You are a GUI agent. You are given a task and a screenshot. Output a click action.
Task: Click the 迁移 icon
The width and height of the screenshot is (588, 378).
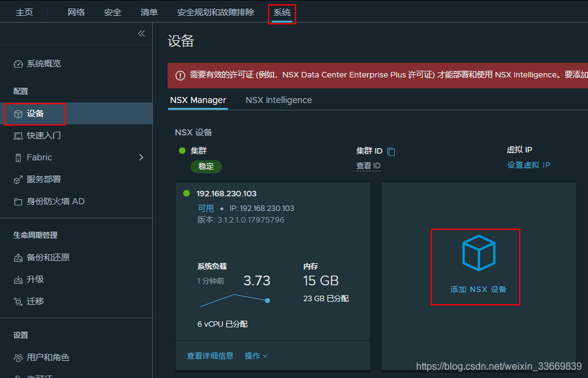[x=18, y=301]
